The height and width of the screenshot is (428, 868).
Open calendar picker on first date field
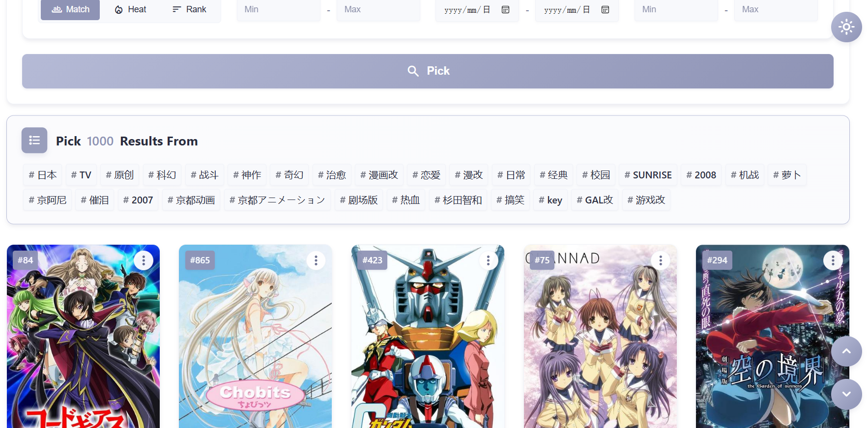505,9
